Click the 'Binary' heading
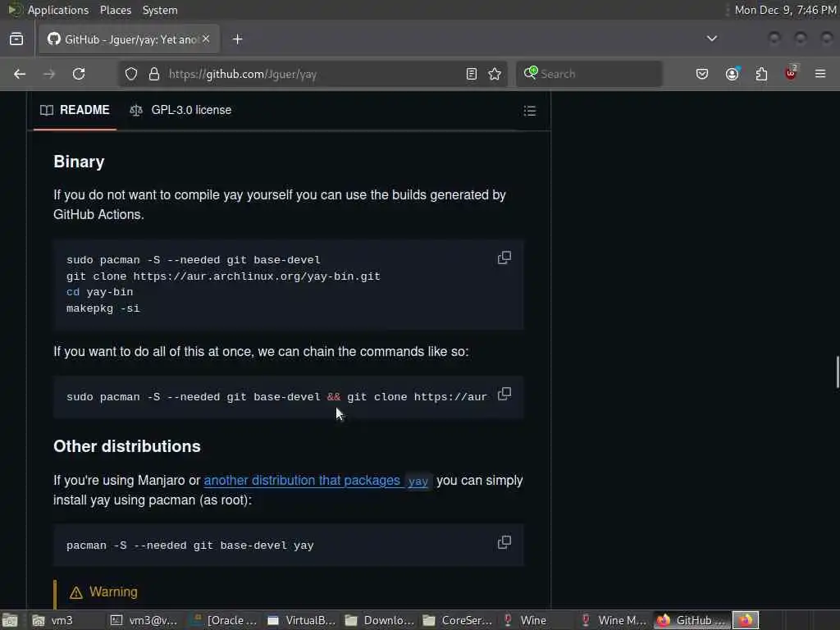The width and height of the screenshot is (840, 630). (79, 162)
